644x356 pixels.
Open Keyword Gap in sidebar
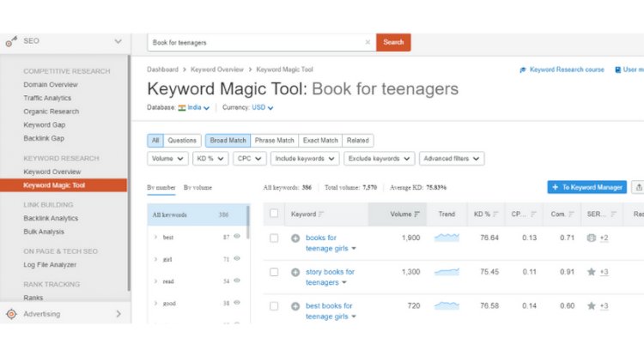(45, 125)
